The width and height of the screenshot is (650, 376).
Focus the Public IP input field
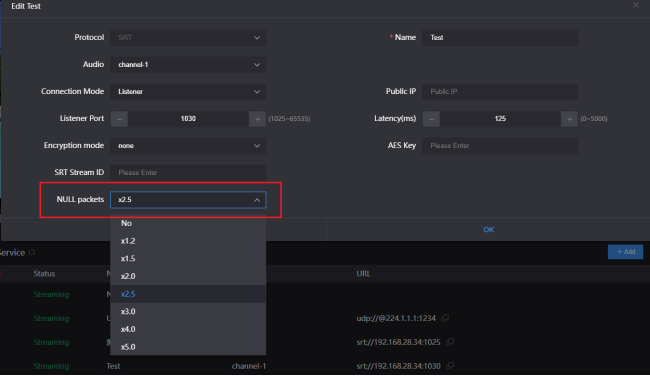pos(500,92)
